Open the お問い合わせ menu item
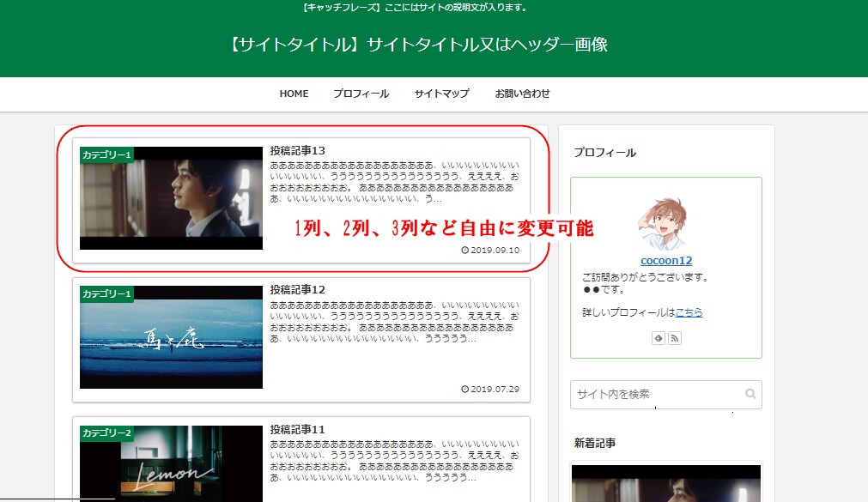Viewport: 868px width, 502px height. (522, 94)
